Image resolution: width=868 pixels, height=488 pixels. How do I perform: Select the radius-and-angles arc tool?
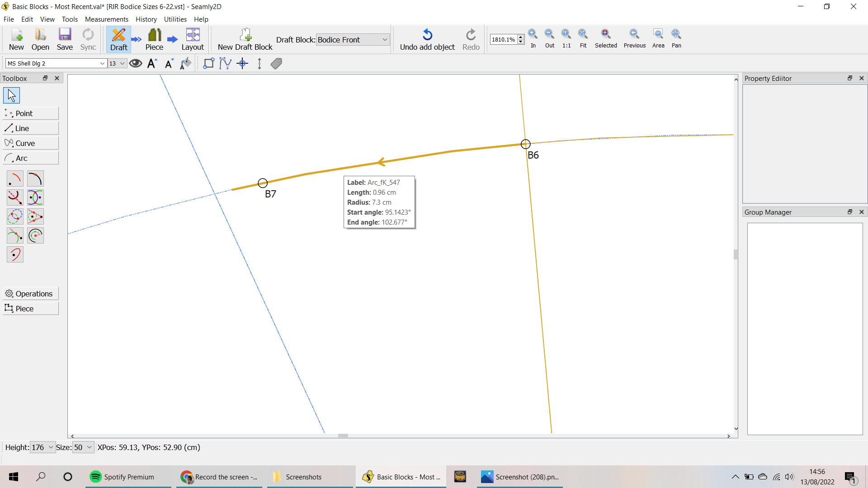[15, 179]
